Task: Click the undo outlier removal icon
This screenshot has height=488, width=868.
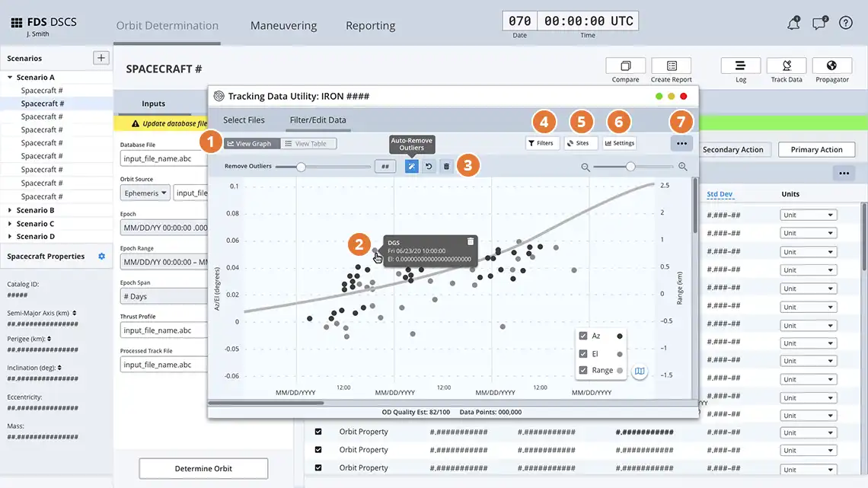Action: (x=429, y=166)
